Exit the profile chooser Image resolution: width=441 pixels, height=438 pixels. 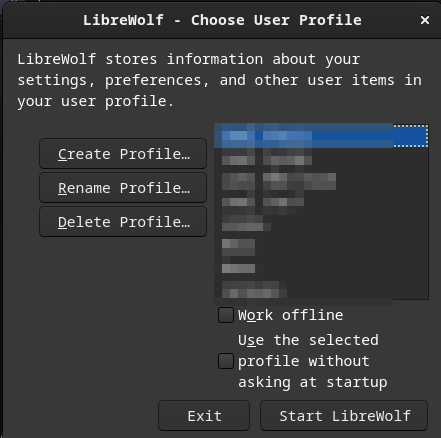pos(204,416)
